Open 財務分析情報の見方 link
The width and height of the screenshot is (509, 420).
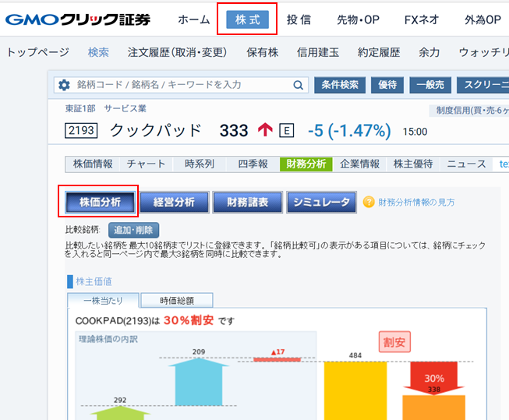tap(416, 203)
